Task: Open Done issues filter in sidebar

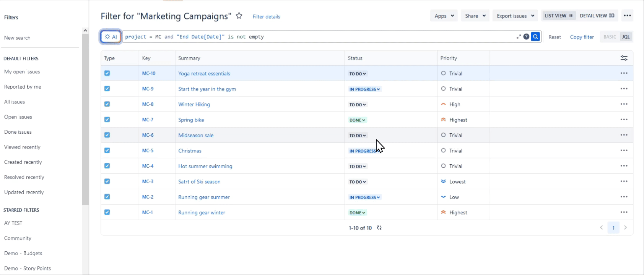Action: coord(18,132)
